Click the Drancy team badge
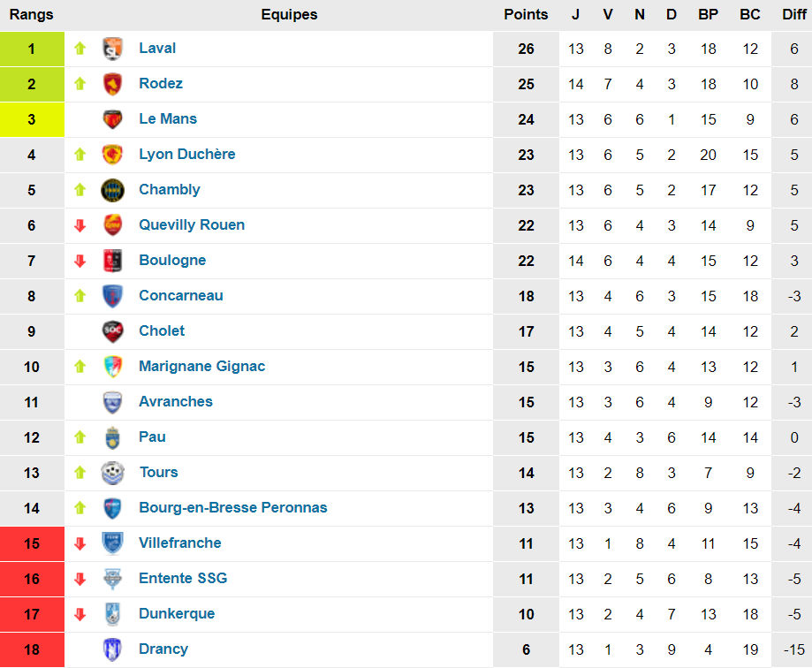 (112, 649)
